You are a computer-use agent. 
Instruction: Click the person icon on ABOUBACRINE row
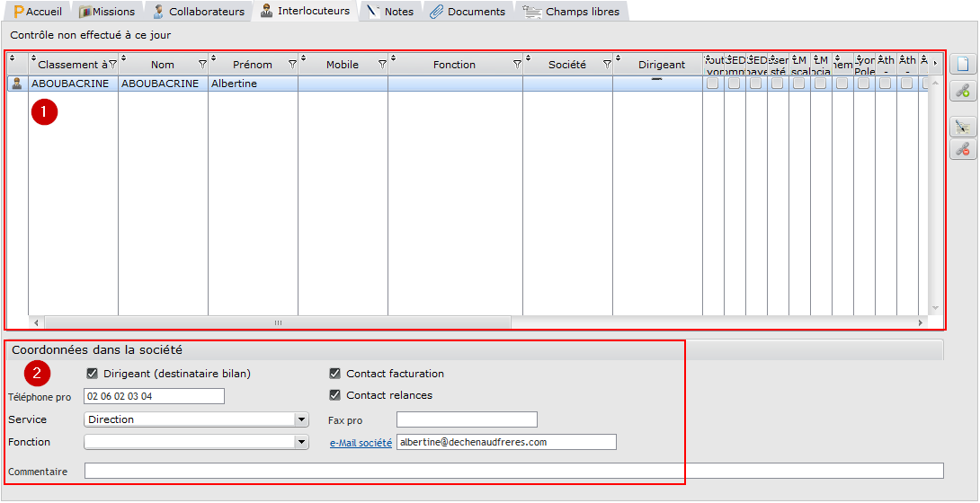click(x=17, y=84)
